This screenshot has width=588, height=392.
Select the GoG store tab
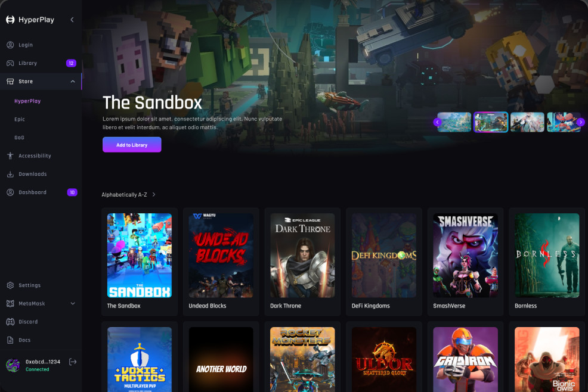[19, 138]
